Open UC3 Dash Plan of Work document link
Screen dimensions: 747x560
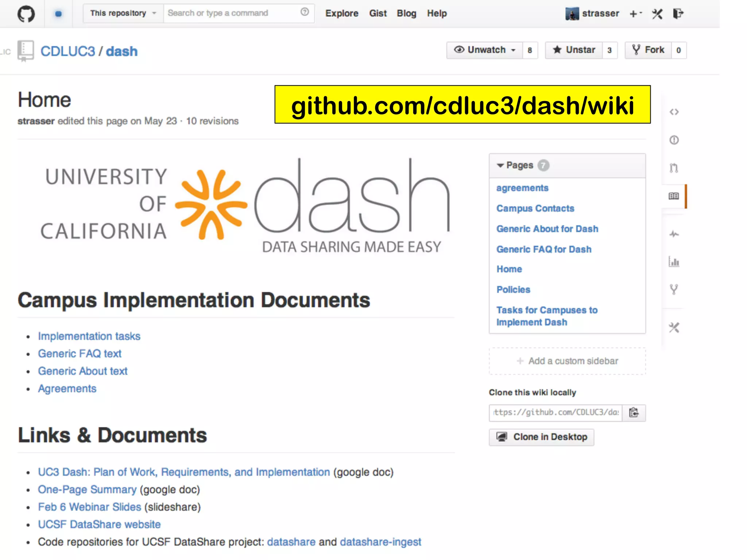(x=184, y=472)
